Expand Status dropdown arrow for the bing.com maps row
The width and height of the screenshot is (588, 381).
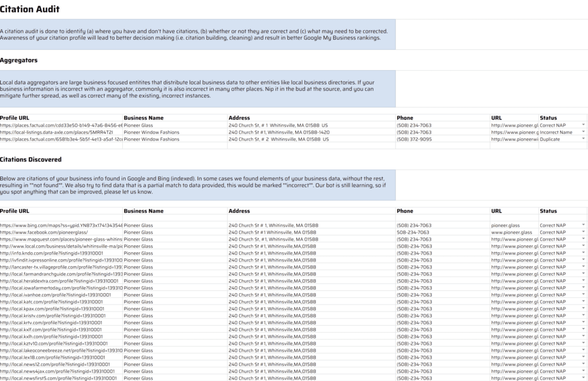[583, 225]
